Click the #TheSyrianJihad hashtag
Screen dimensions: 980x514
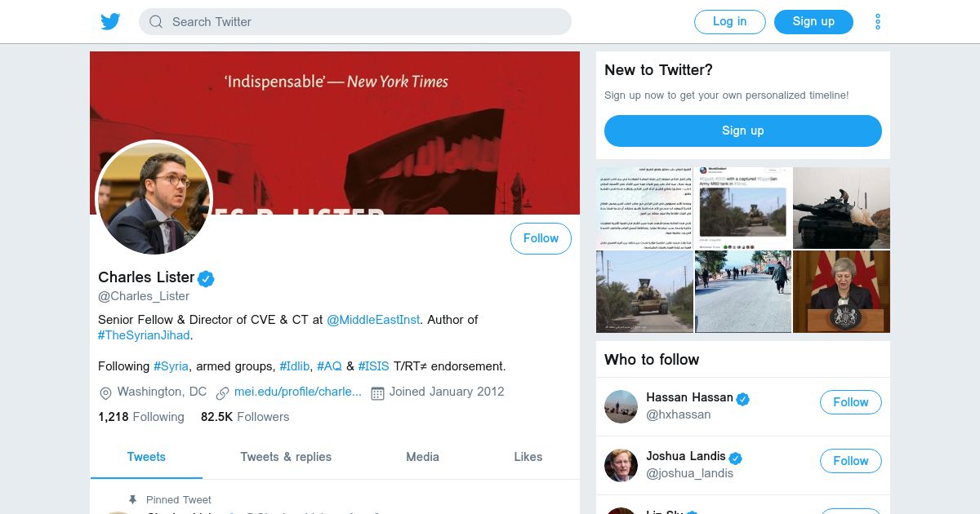click(144, 335)
